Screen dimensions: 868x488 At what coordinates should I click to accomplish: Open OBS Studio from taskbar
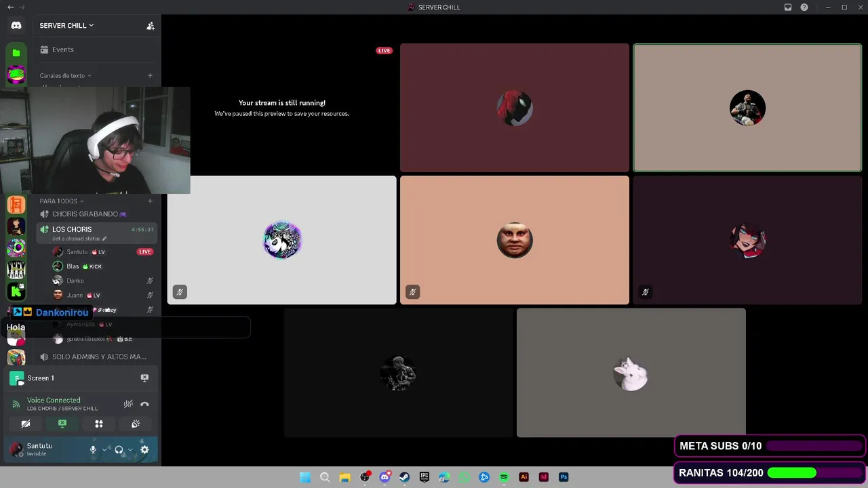click(365, 477)
